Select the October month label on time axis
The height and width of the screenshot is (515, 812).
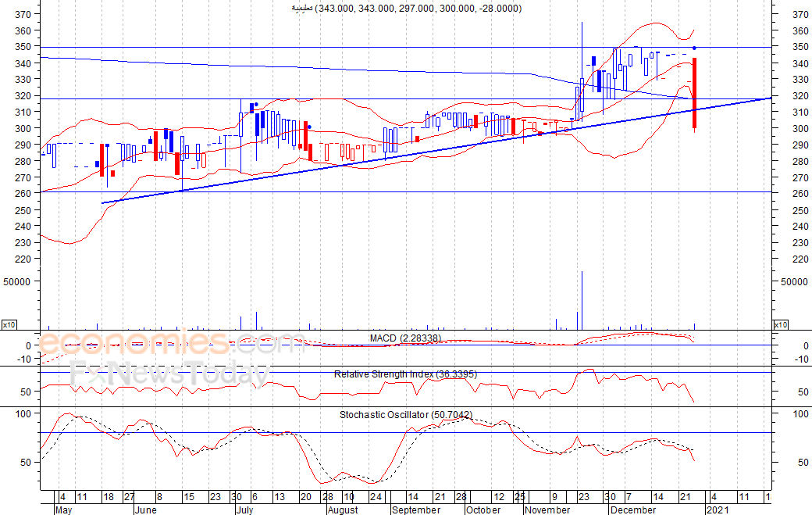tap(483, 510)
